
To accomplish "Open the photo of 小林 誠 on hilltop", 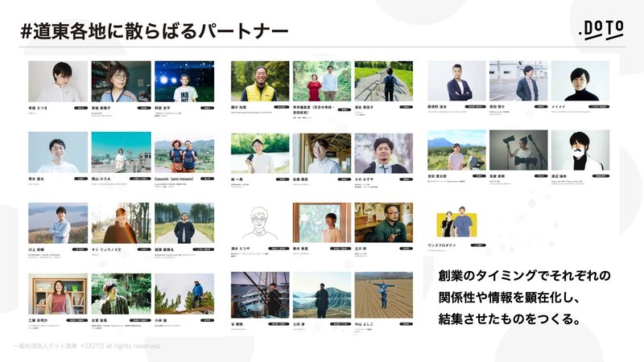I will tap(184, 294).
